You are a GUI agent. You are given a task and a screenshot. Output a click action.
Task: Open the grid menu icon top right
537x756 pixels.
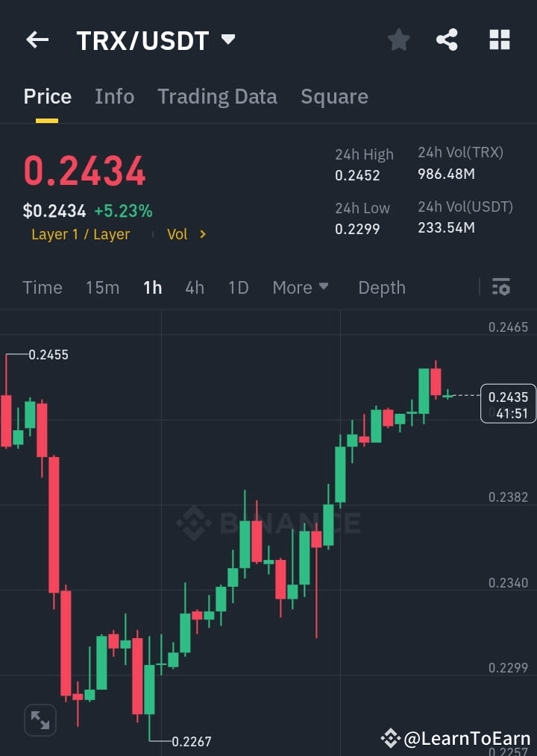pyautogui.click(x=498, y=40)
